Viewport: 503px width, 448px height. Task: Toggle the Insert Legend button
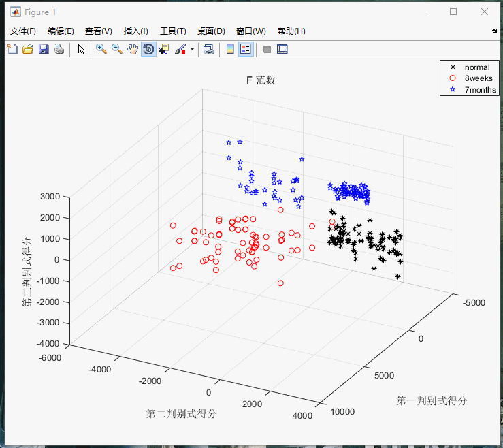tap(245, 49)
